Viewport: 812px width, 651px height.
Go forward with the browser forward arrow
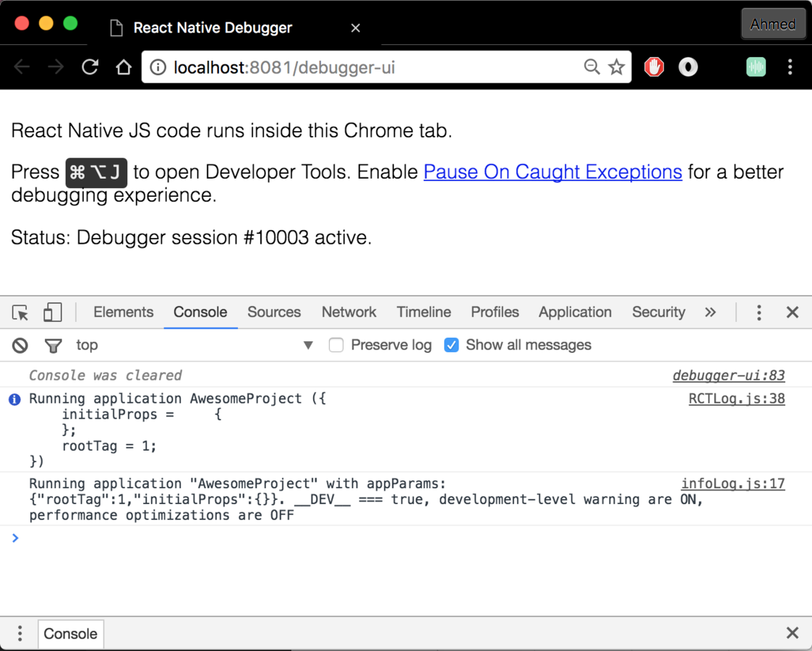coord(56,67)
